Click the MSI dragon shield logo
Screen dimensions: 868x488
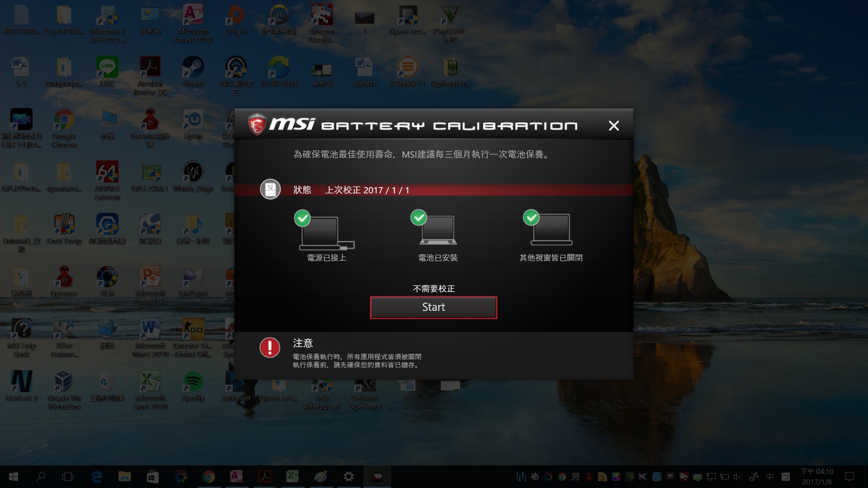pyautogui.click(x=257, y=124)
